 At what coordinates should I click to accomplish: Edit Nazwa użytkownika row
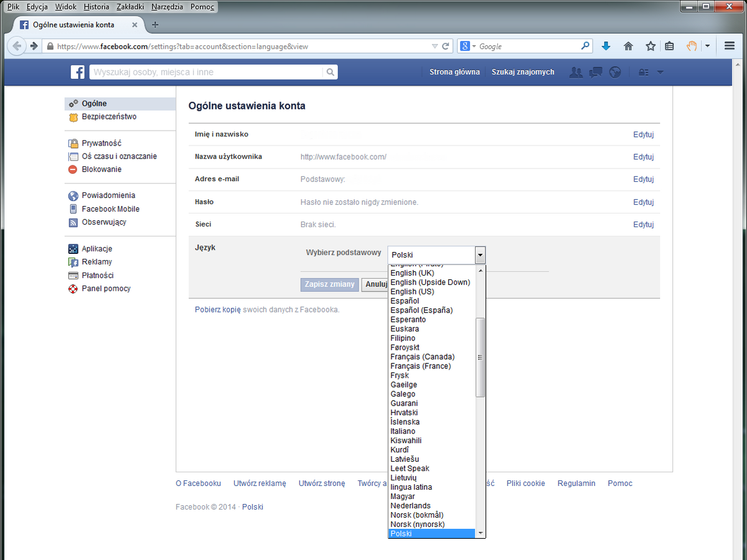[644, 157]
